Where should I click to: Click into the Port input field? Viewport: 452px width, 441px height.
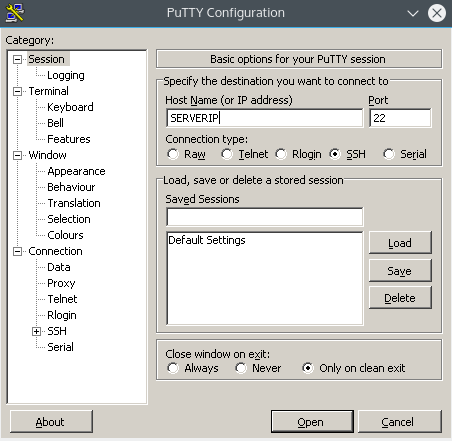coord(400,118)
